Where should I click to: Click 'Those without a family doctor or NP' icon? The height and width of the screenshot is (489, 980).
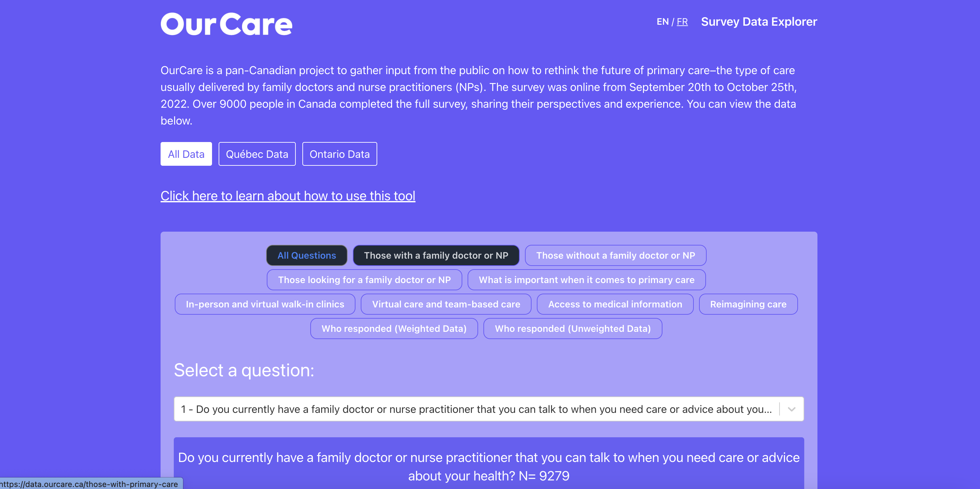point(616,255)
